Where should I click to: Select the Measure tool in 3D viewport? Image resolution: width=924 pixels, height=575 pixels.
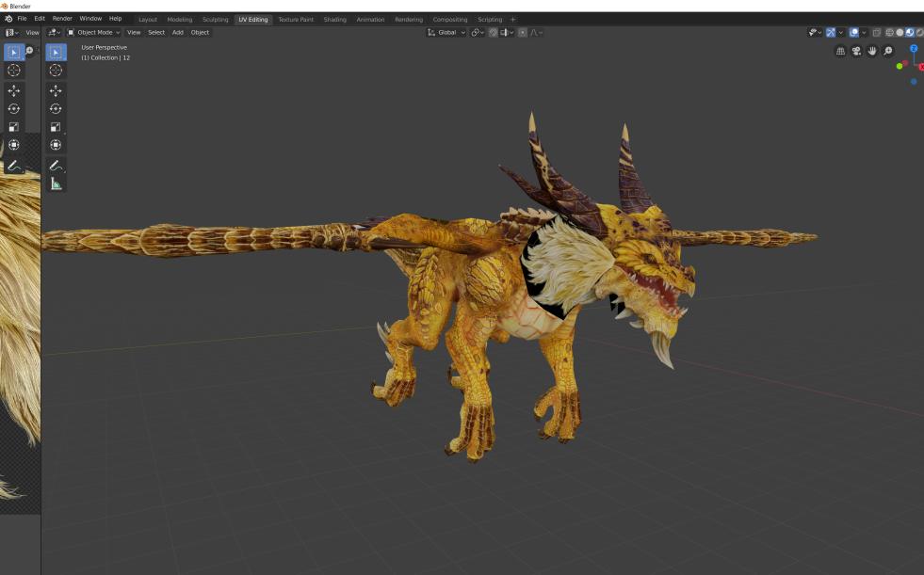pyautogui.click(x=56, y=184)
